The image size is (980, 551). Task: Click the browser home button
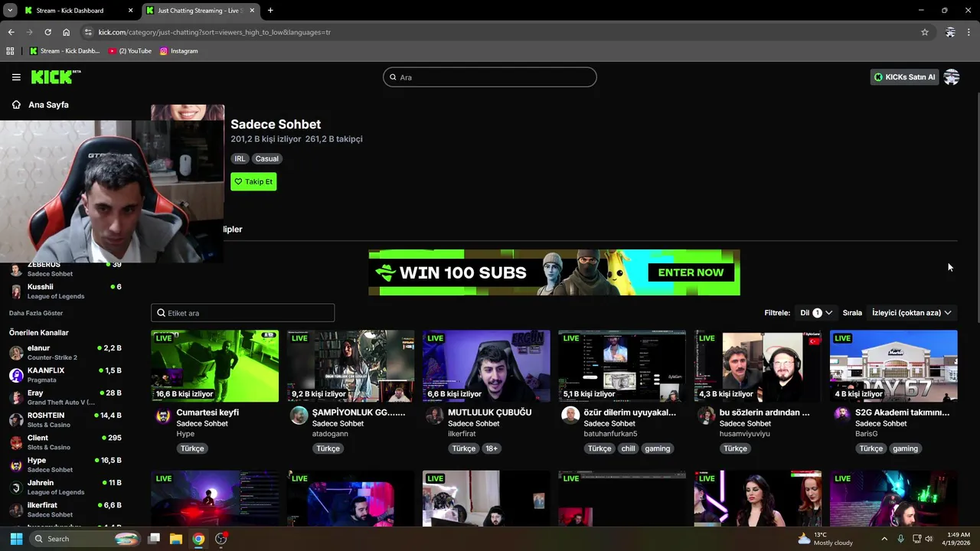67,32
